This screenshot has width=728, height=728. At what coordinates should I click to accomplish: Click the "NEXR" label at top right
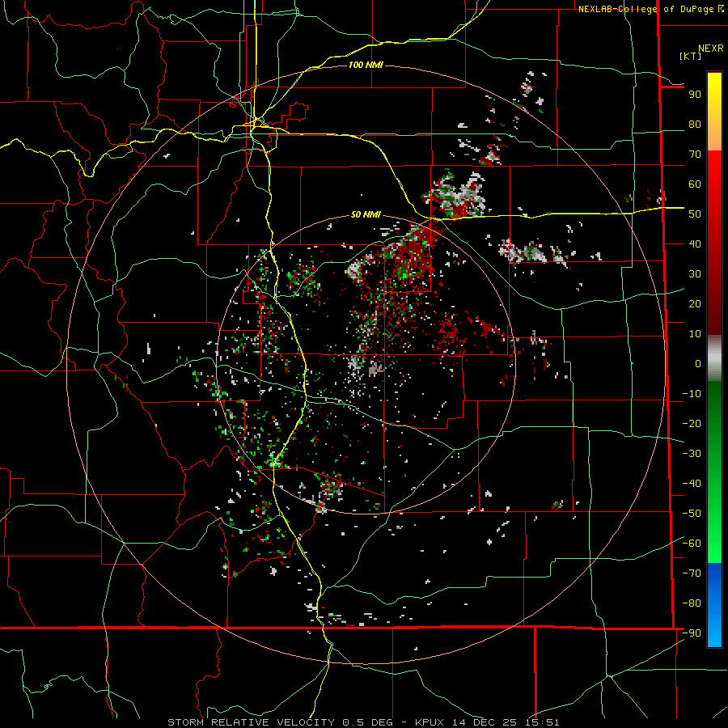click(711, 49)
